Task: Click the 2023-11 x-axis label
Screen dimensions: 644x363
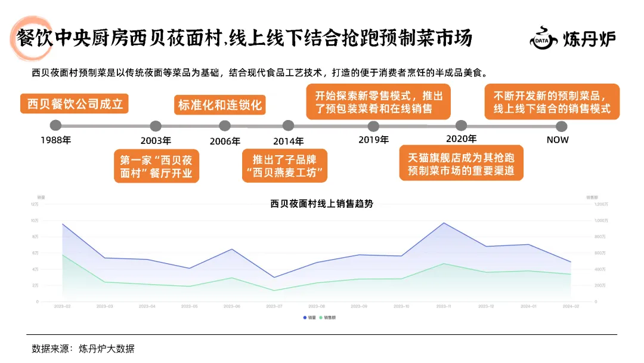Action: coord(444,306)
